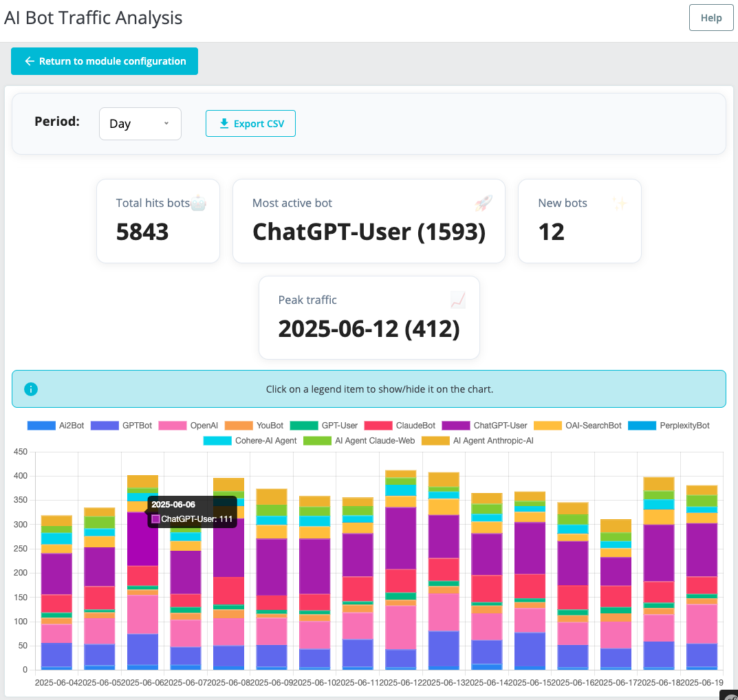Viewport: 738px width, 700px height.
Task: Click the robot icon on Total hits card
Action: pyautogui.click(x=199, y=204)
